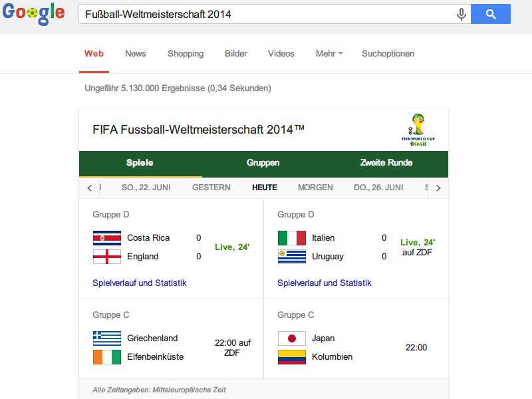Screen dimensions: 532x399
Task: Switch to the Gruppen tab
Action: (x=263, y=163)
